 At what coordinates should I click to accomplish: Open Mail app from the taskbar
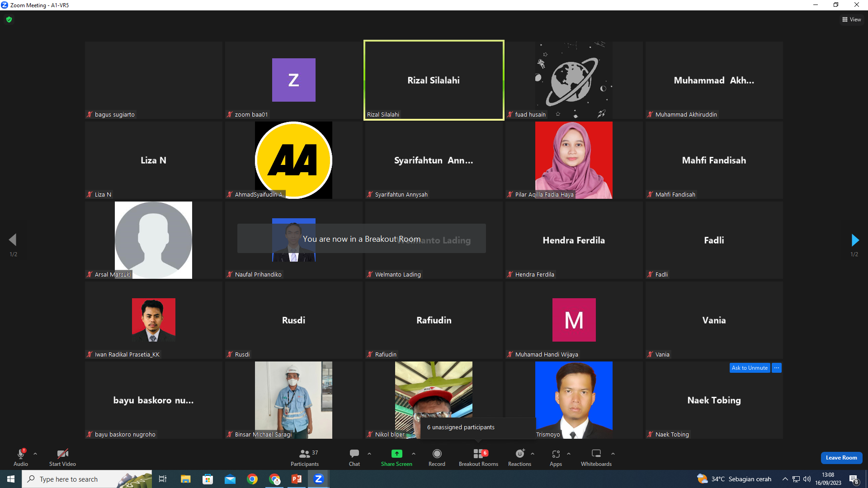tap(230, 479)
